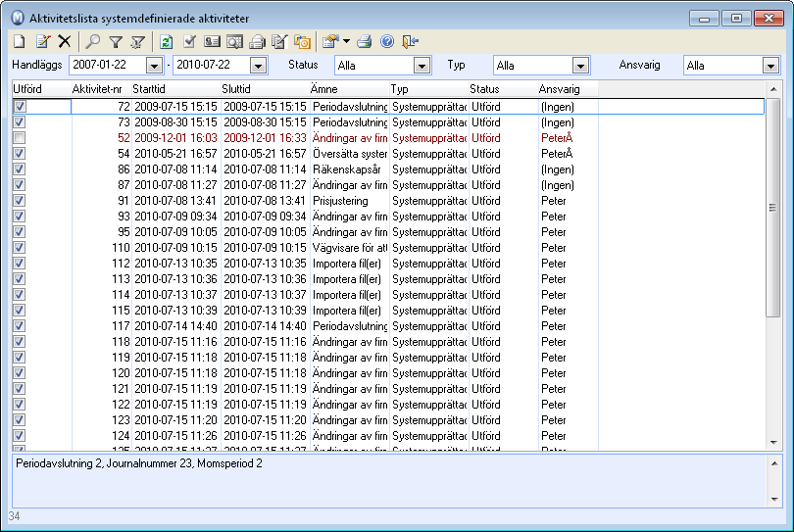This screenshot has width=794, height=532.
Task: Toggle Utförd checkbox for activity 91
Action: coord(20,201)
